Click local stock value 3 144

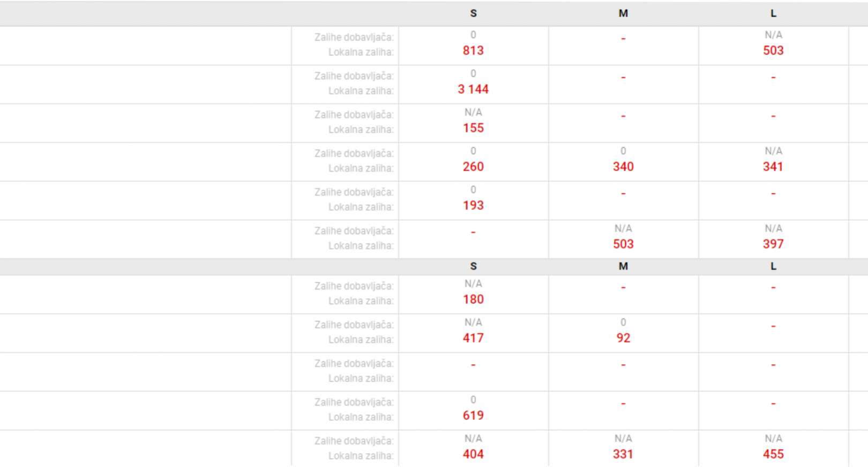[x=473, y=89]
